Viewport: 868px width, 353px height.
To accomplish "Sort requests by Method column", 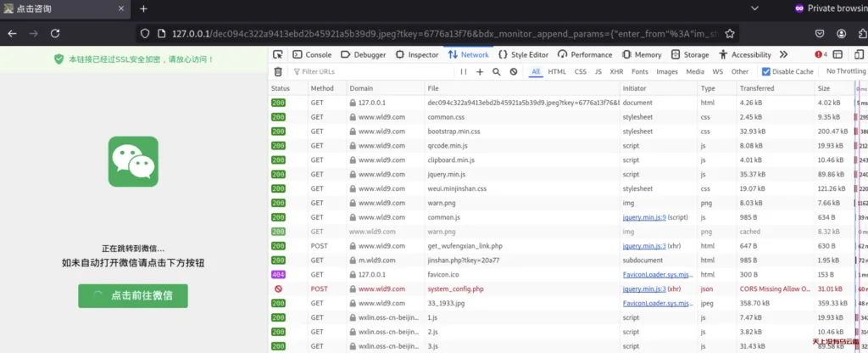I will 326,88.
